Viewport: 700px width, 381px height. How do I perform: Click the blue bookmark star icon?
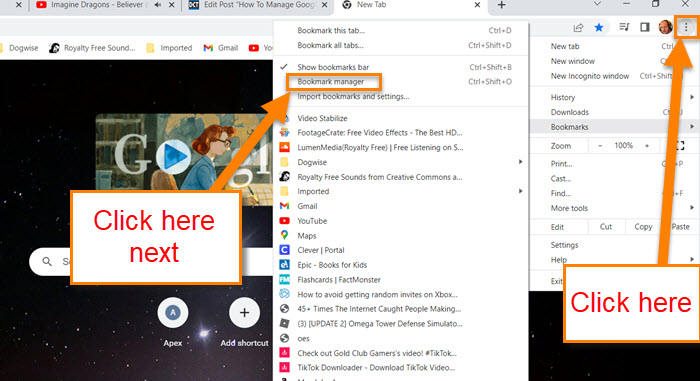tap(599, 28)
